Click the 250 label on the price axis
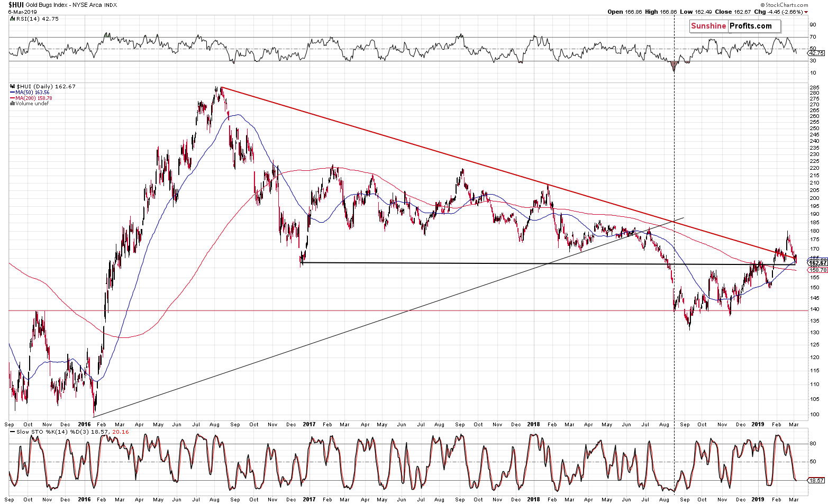The width and height of the screenshot is (828, 504). tap(815, 128)
